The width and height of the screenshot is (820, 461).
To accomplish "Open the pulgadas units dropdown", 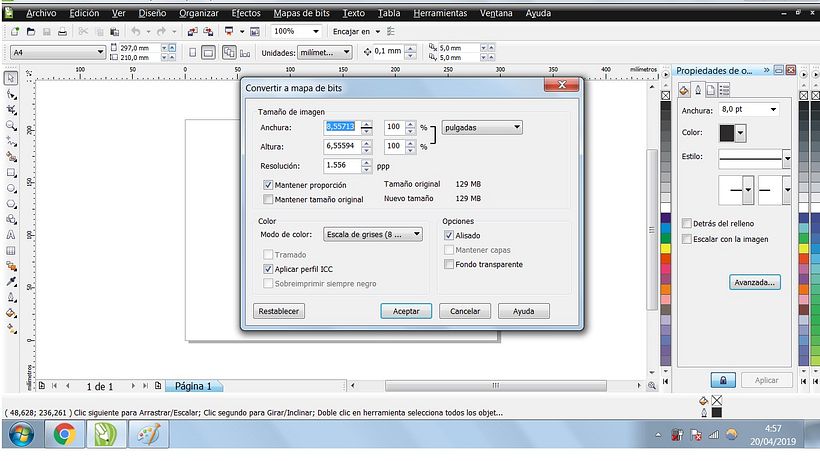I will (482, 128).
